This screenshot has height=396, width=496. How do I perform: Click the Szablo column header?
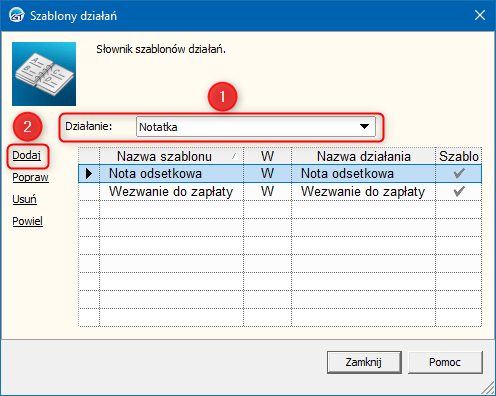[459, 156]
